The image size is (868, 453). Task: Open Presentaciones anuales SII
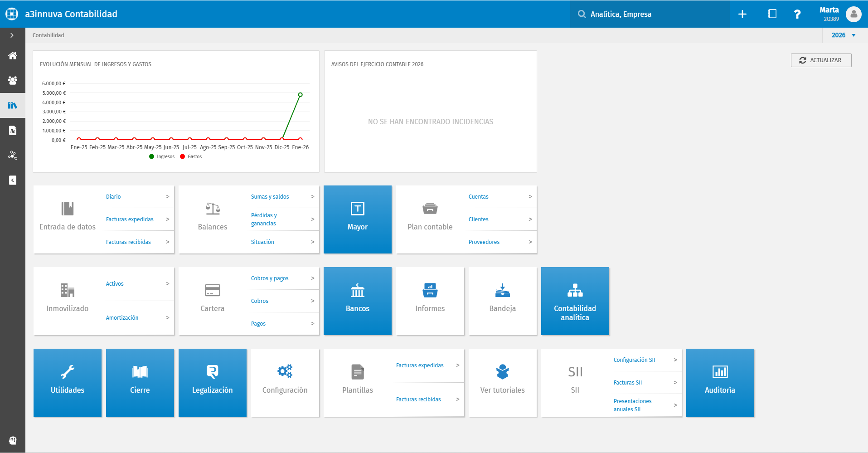point(632,405)
